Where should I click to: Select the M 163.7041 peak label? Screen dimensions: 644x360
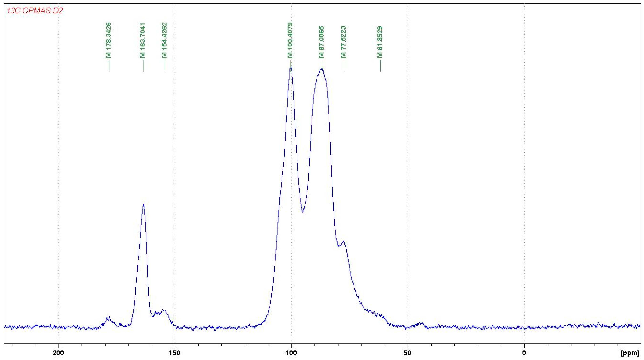[143, 40]
